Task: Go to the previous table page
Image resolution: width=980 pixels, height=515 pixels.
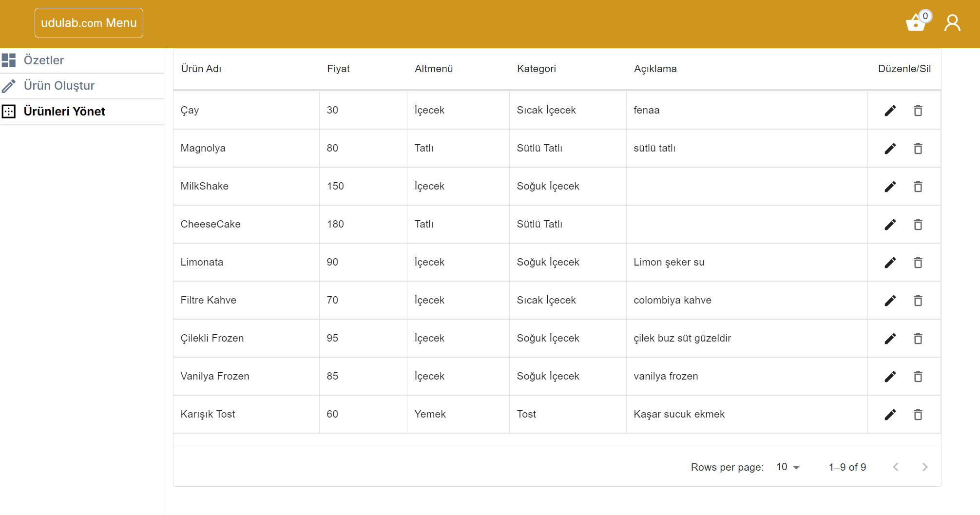Action: (896, 467)
